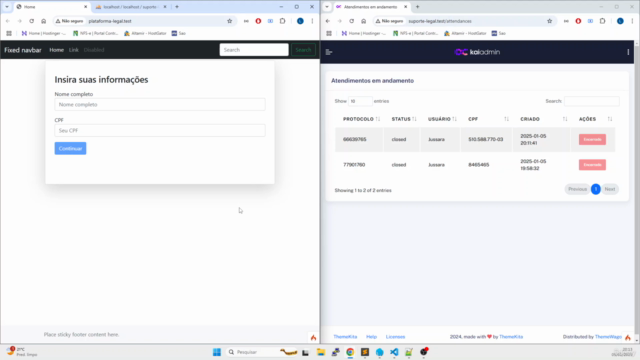Image resolution: width=640 pixels, height=360 pixels.
Task: Open the Help footer link
Action: [371, 337]
